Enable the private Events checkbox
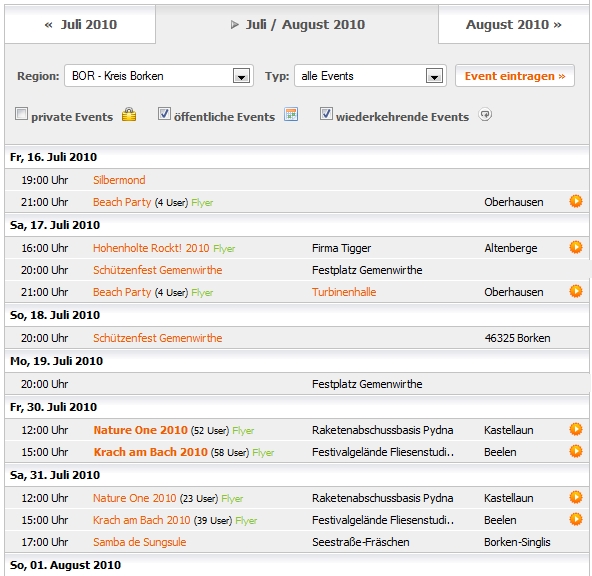This screenshot has width=592, height=576. pos(21,114)
